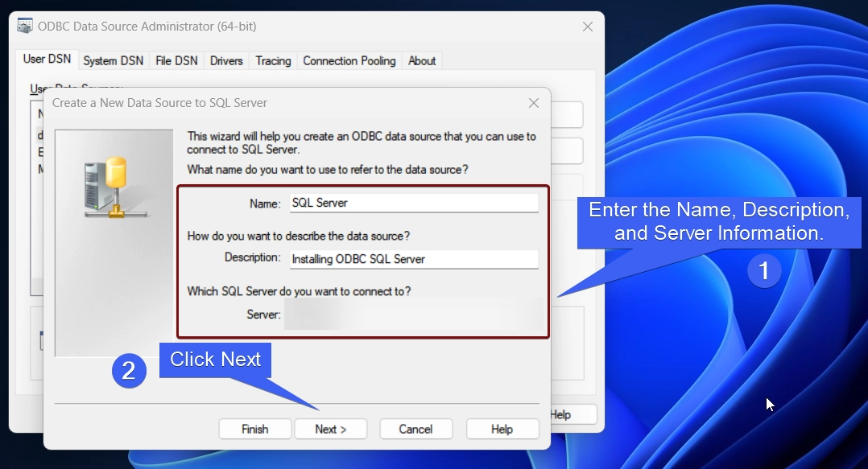Open the File DSN tab
The height and width of the screenshot is (469, 868).
176,61
